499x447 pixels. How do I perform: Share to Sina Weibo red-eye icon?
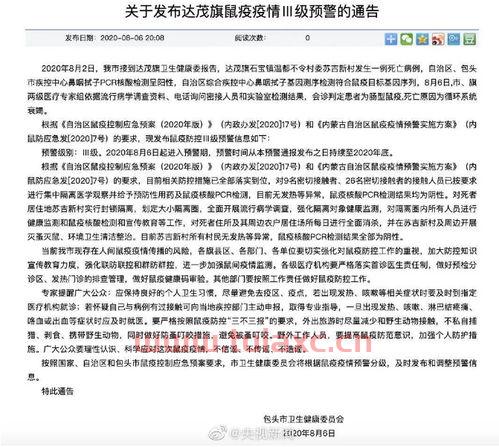pyautogui.click(x=438, y=39)
